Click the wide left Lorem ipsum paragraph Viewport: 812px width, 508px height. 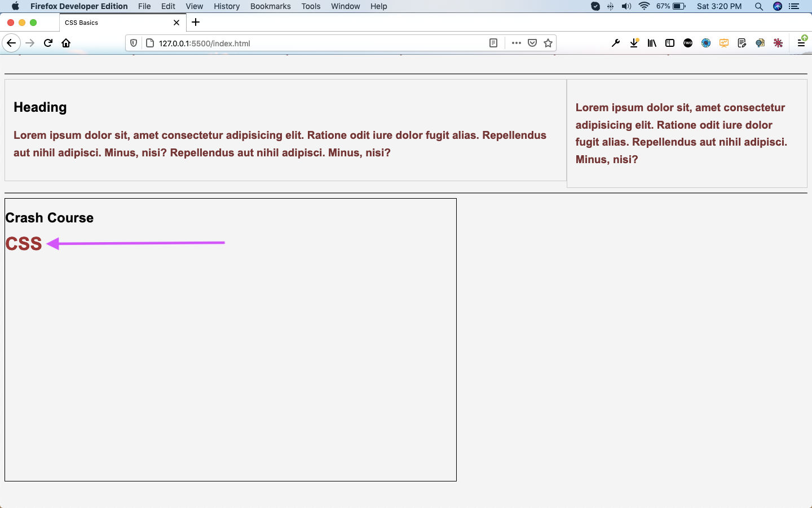[x=280, y=144]
